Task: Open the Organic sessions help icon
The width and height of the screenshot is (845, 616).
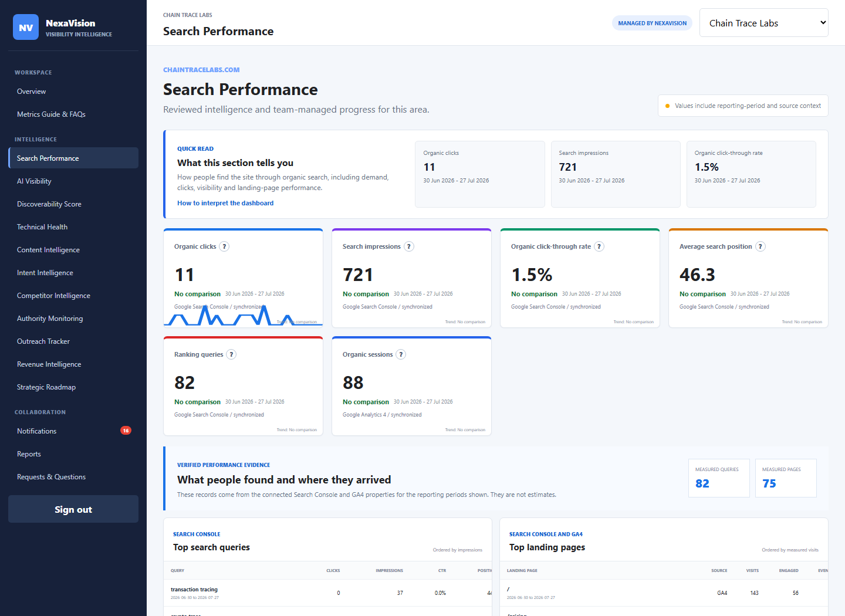Action: (401, 354)
